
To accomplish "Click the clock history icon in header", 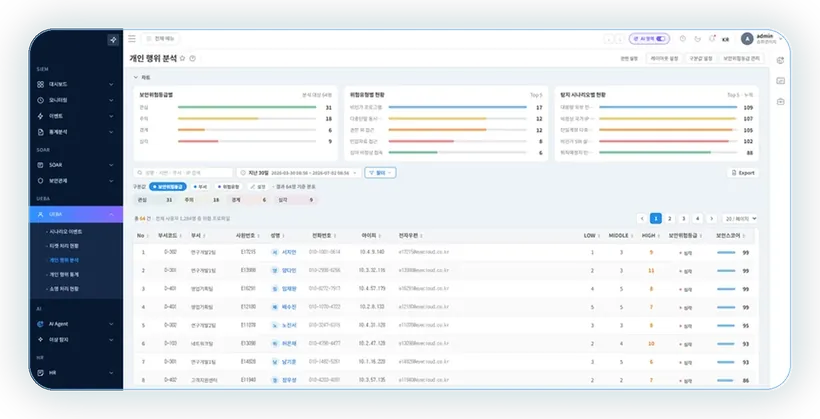I will [682, 39].
